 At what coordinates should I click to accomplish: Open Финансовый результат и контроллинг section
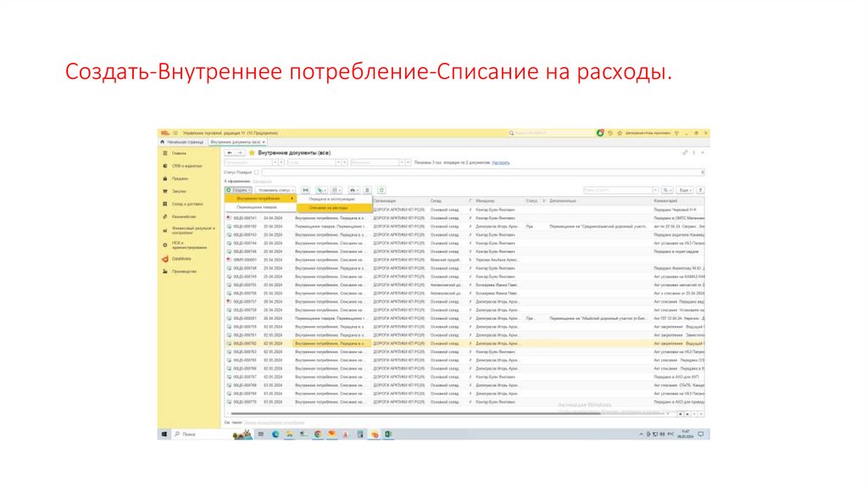coord(192,231)
